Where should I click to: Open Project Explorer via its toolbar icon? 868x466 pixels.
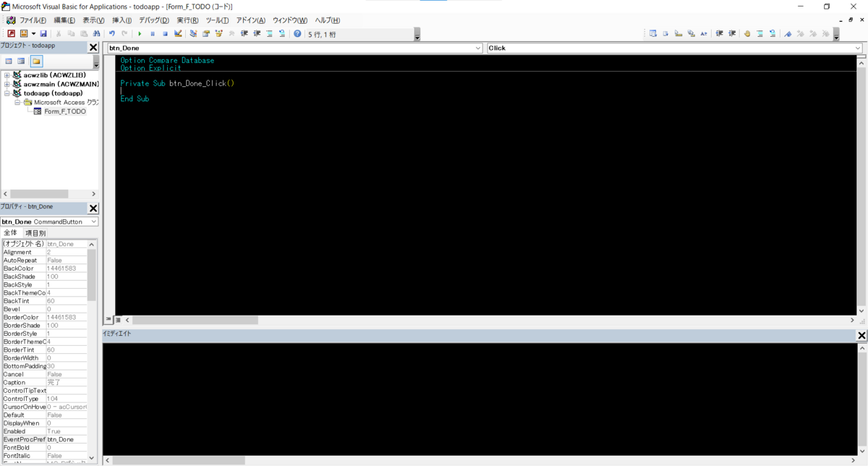click(193, 33)
